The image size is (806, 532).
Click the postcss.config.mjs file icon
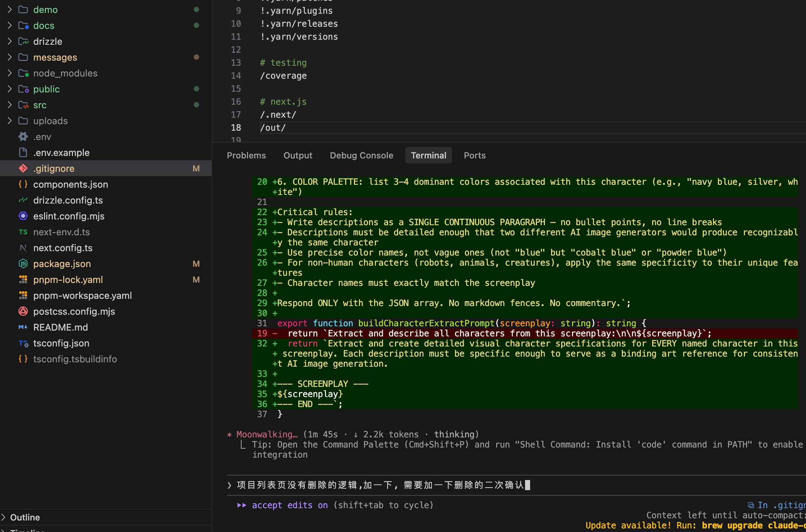[23, 311]
